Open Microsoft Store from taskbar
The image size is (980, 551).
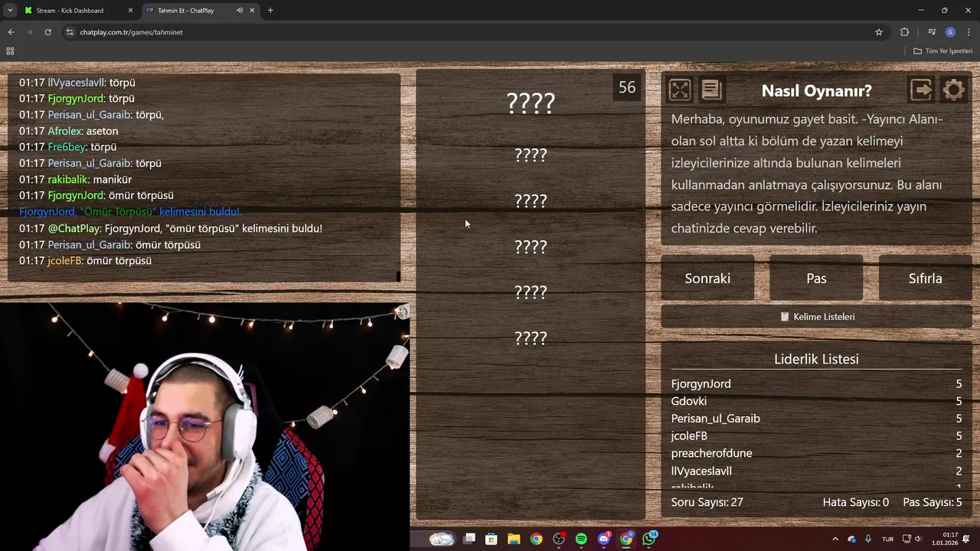pyautogui.click(x=492, y=539)
